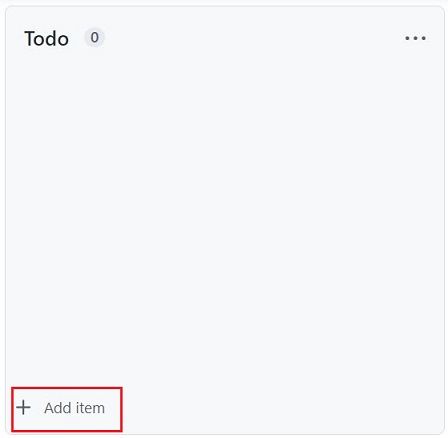This screenshot has width=448, height=438.
Task: Open the three dots menu in column header
Action: (415, 38)
